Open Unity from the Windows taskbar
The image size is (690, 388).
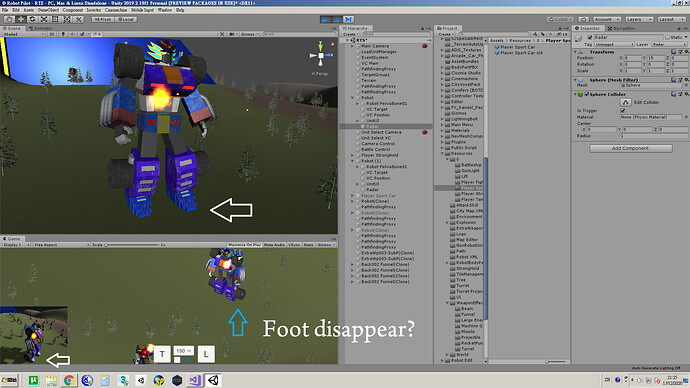tap(213, 380)
